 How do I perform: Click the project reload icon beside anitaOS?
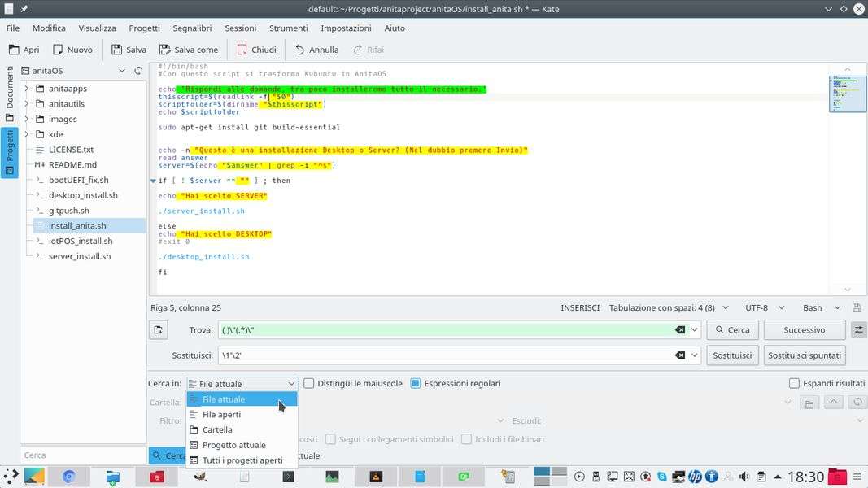(138, 71)
